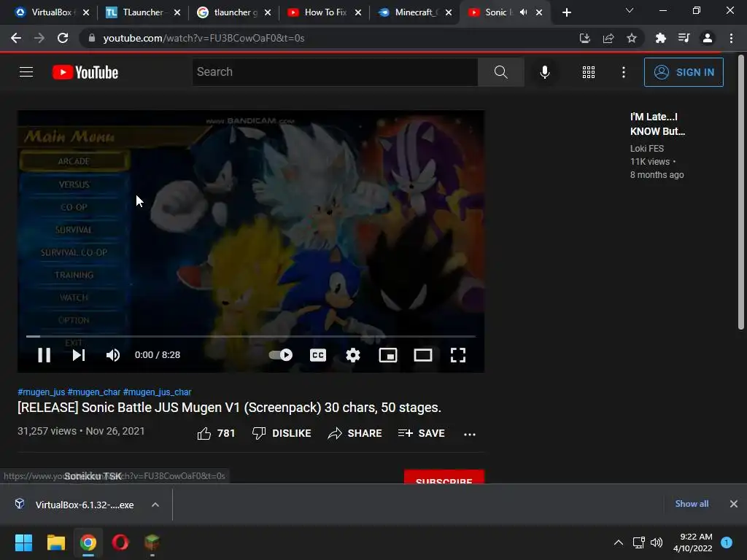Enter full screen mode
The width and height of the screenshot is (747, 560).
(458, 355)
